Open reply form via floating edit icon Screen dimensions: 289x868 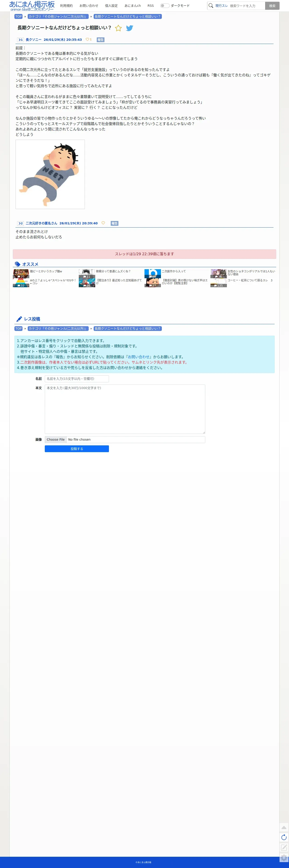tap(284, 847)
